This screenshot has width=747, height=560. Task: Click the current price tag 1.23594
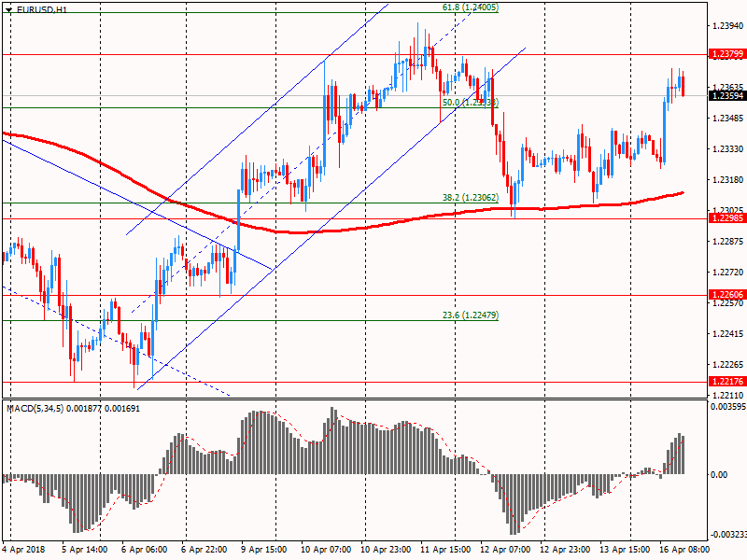pos(727,96)
